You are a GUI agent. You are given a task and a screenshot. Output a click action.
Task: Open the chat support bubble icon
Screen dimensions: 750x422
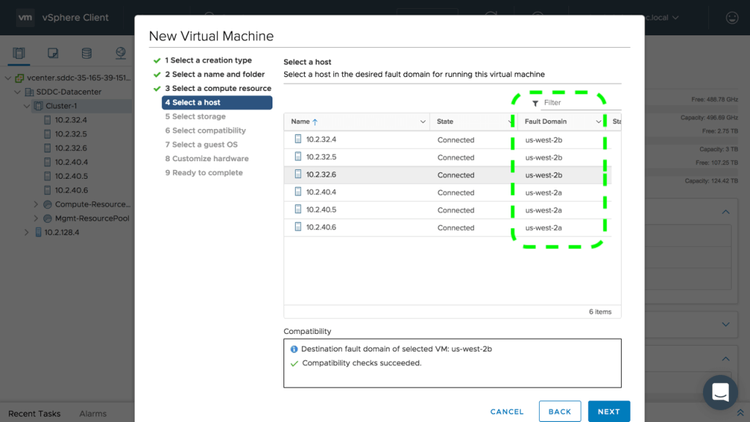(x=719, y=392)
